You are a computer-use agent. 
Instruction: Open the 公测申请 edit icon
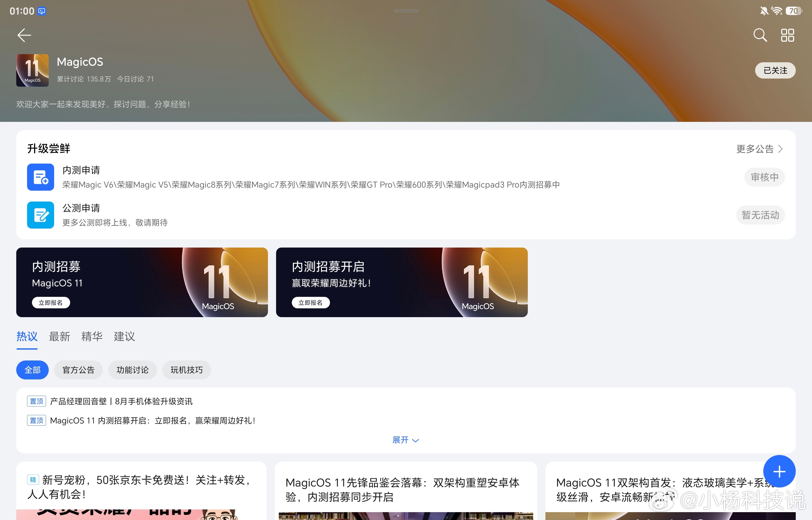point(41,215)
